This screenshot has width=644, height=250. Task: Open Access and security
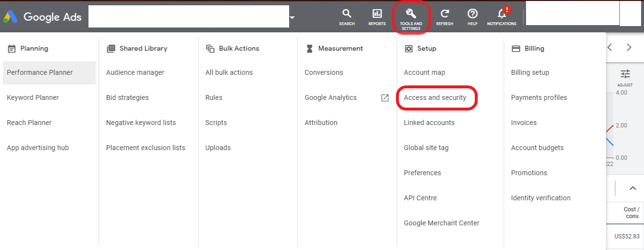[x=435, y=97]
